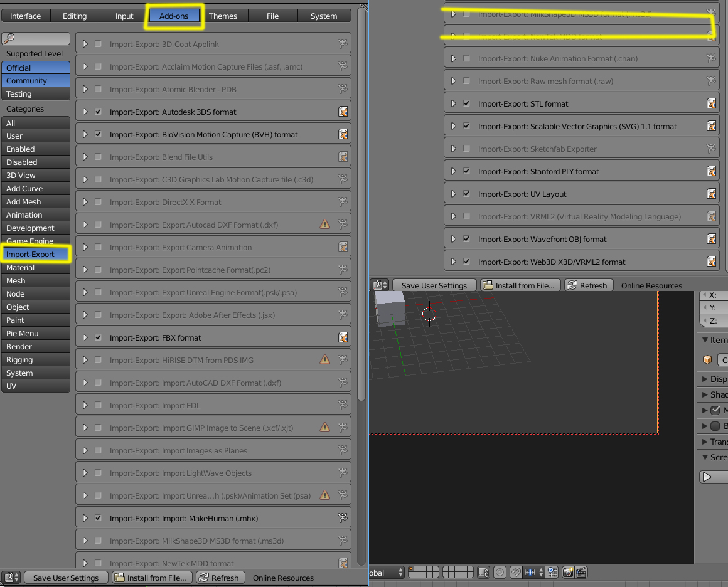Viewport: 728px width, 587px height.
Task: Click the add-on search field
Action: pyautogui.click(x=36, y=38)
